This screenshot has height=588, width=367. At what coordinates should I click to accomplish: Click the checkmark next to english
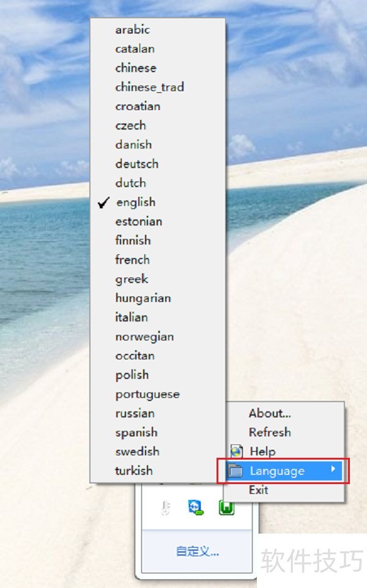tap(104, 202)
